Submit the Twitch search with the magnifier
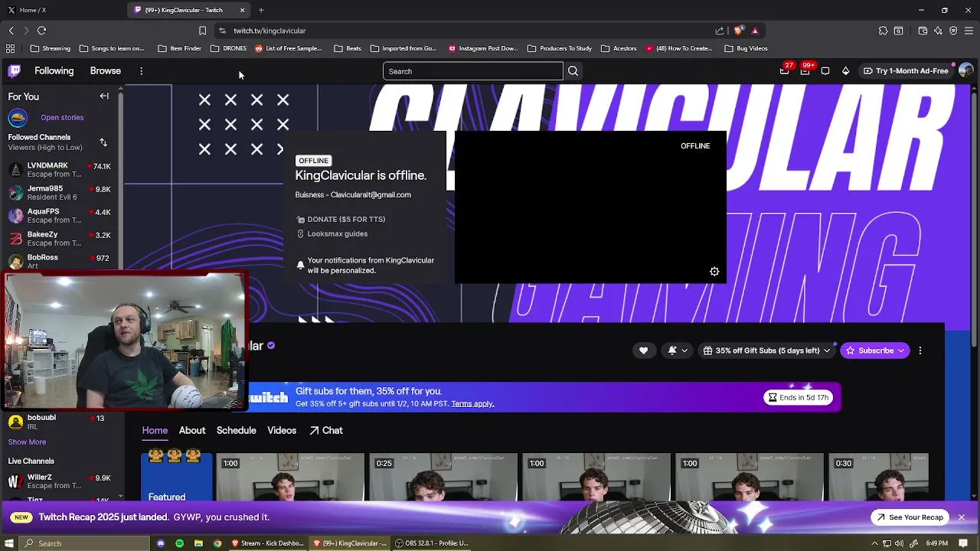This screenshot has height=551, width=980. (x=573, y=71)
